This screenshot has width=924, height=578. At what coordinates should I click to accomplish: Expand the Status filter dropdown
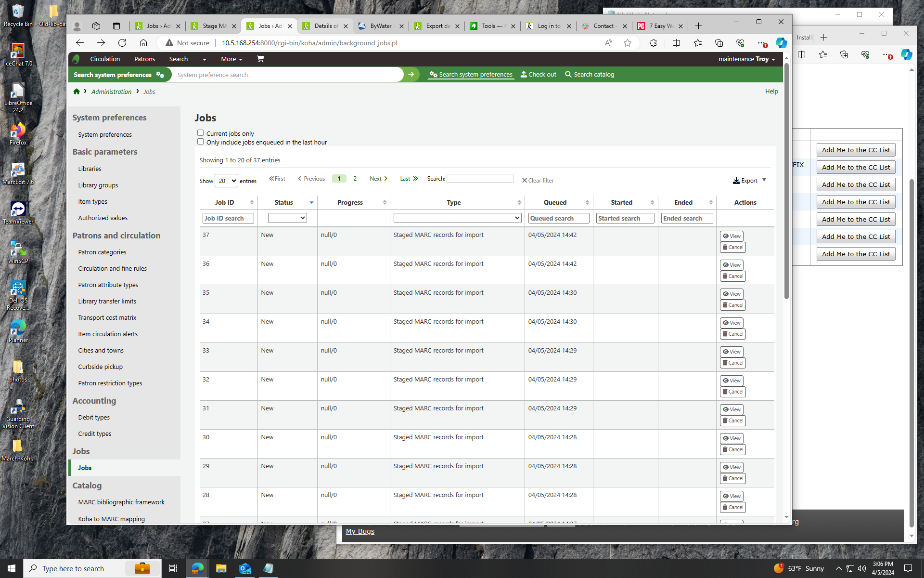287,218
